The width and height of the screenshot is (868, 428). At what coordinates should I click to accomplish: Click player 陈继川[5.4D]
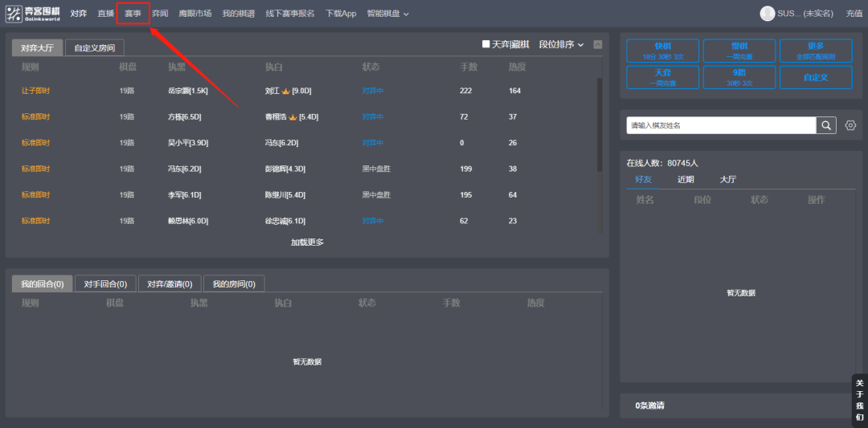click(285, 194)
